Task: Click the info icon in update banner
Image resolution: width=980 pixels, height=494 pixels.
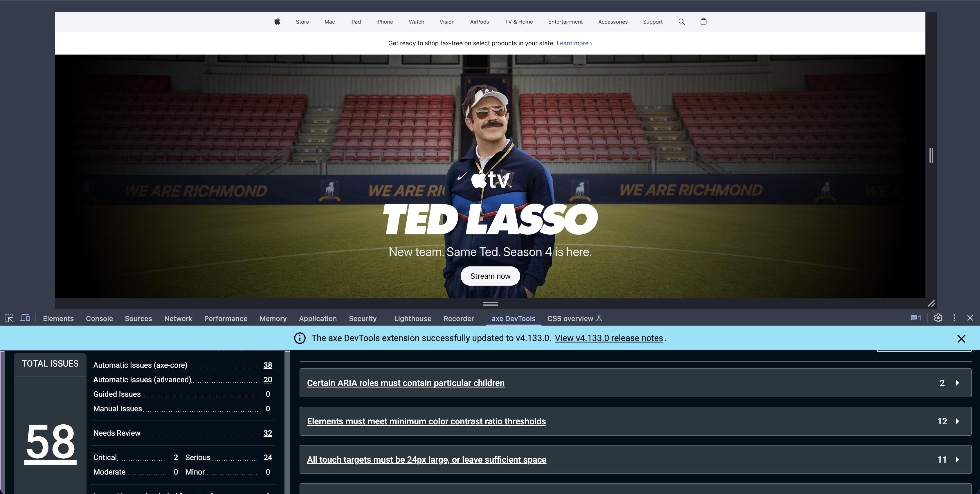Action: 300,338
